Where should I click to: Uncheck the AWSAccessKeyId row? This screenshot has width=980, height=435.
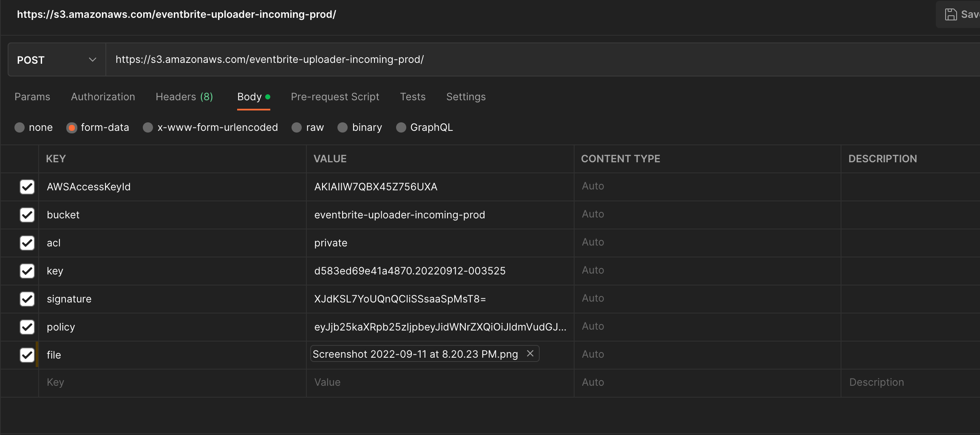click(x=27, y=186)
